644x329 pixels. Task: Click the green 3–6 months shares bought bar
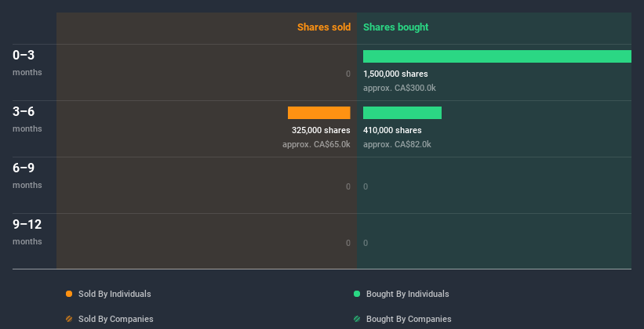coord(402,113)
